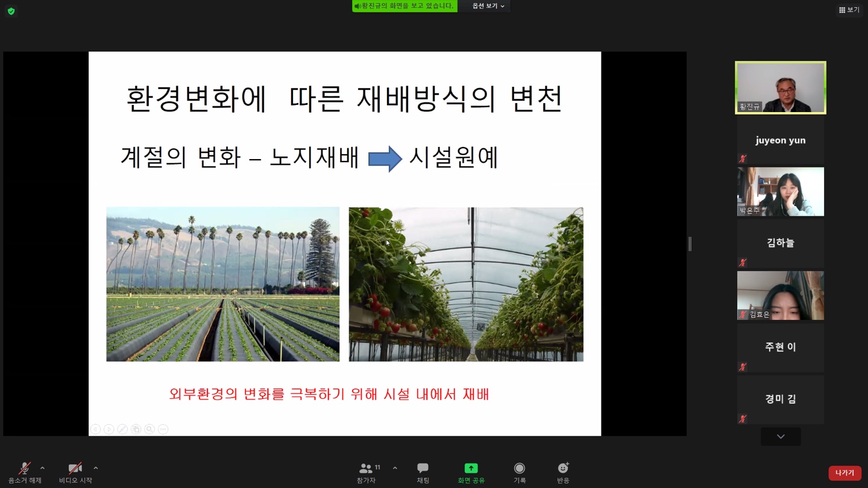
Task: Click the magnifier zoom icon on slide
Action: coord(149,429)
